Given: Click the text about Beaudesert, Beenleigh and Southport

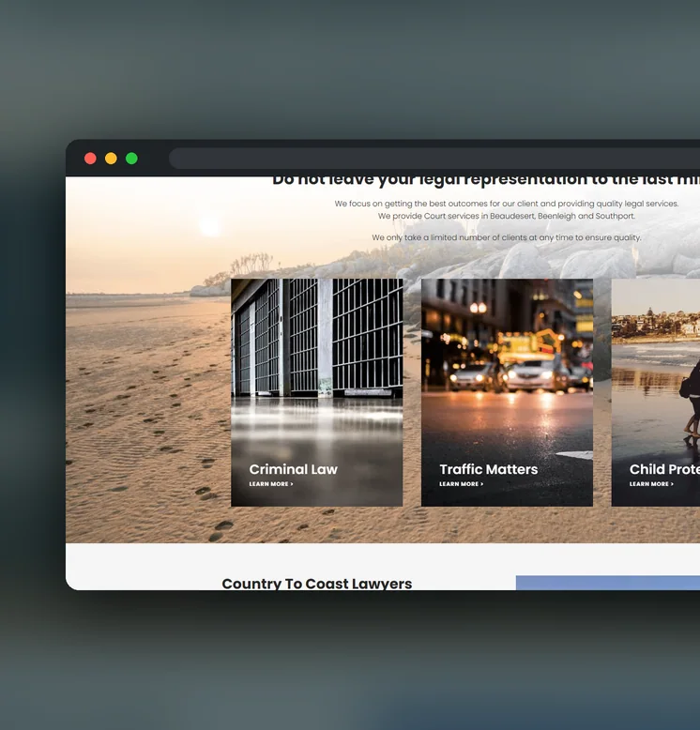Looking at the screenshot, I should tap(507, 216).
